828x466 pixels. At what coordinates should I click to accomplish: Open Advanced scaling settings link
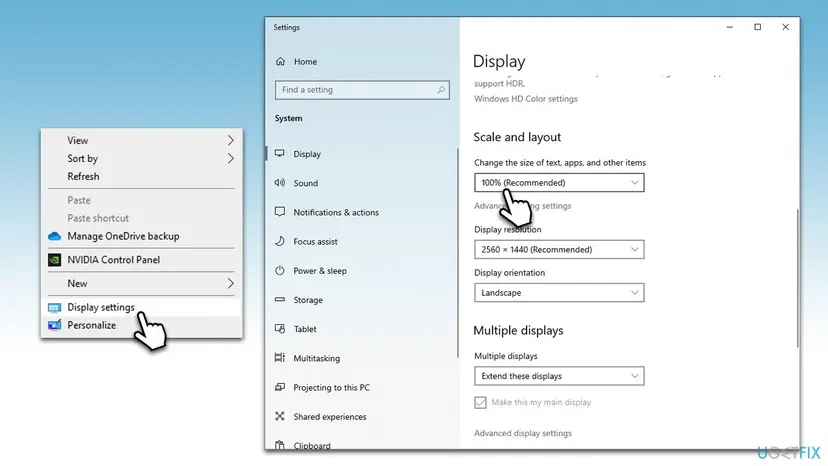[x=522, y=206]
